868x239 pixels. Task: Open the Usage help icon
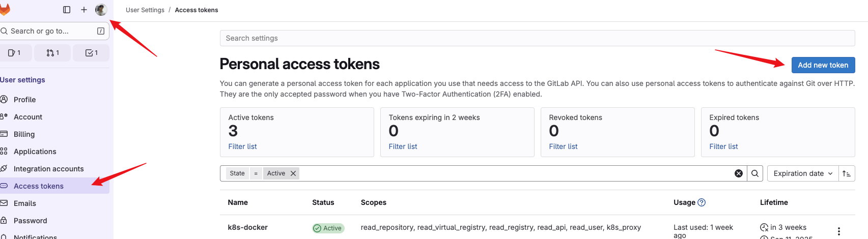coord(702,202)
